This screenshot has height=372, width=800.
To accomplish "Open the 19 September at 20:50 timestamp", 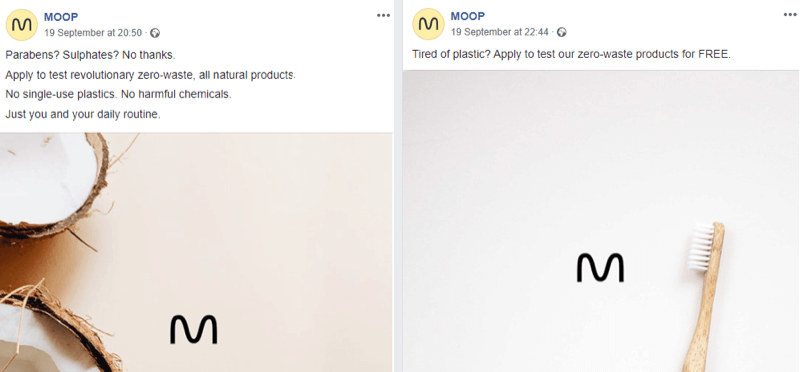I will coord(93,33).
